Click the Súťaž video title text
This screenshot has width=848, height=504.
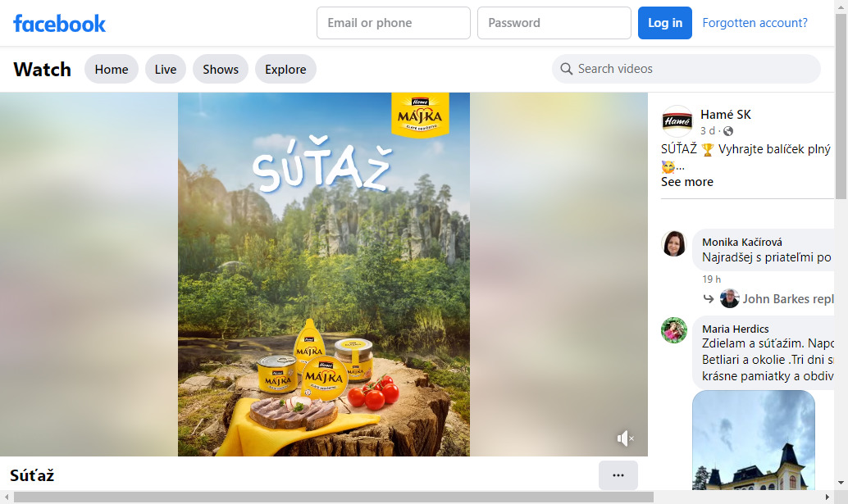32,475
